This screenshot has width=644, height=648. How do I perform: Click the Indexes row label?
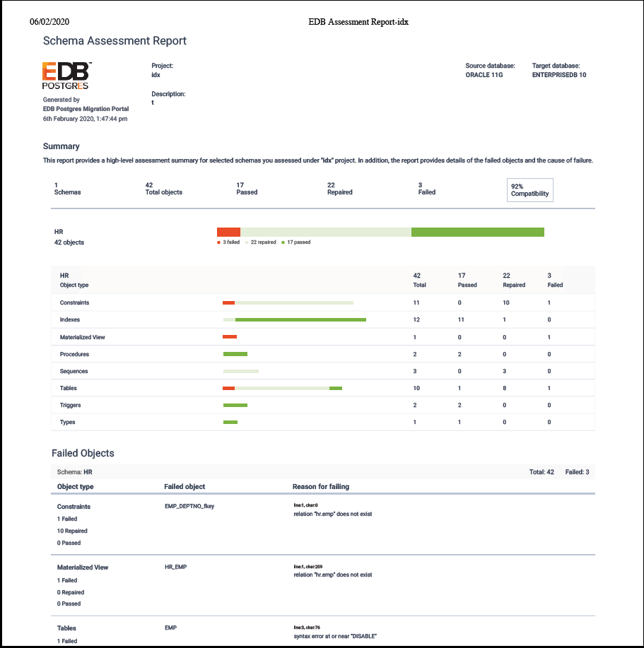(x=70, y=319)
